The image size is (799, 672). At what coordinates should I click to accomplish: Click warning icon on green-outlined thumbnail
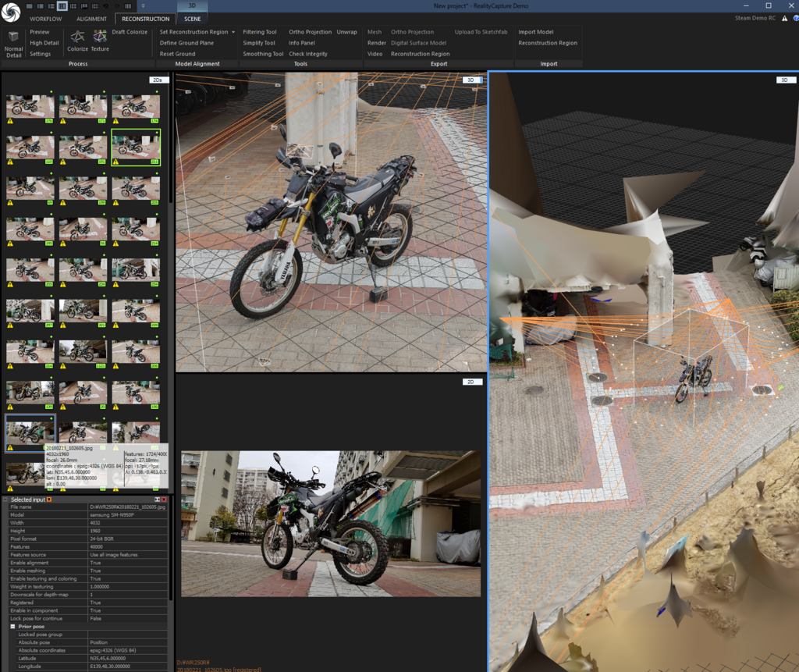coord(115,162)
